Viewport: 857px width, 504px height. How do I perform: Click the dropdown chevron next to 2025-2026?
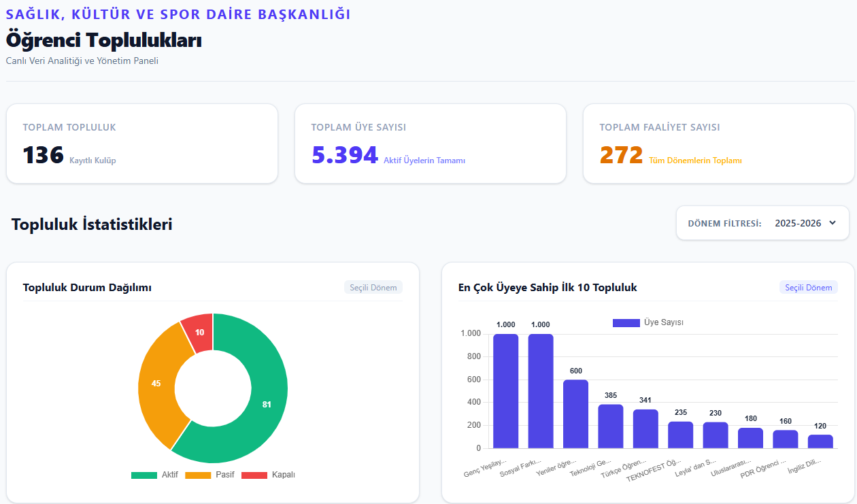point(833,223)
